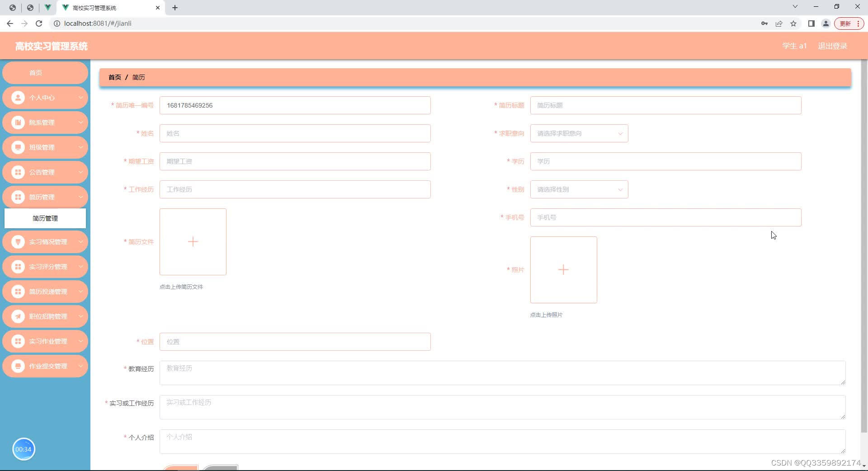Focus the 期望工资 input field

point(295,161)
